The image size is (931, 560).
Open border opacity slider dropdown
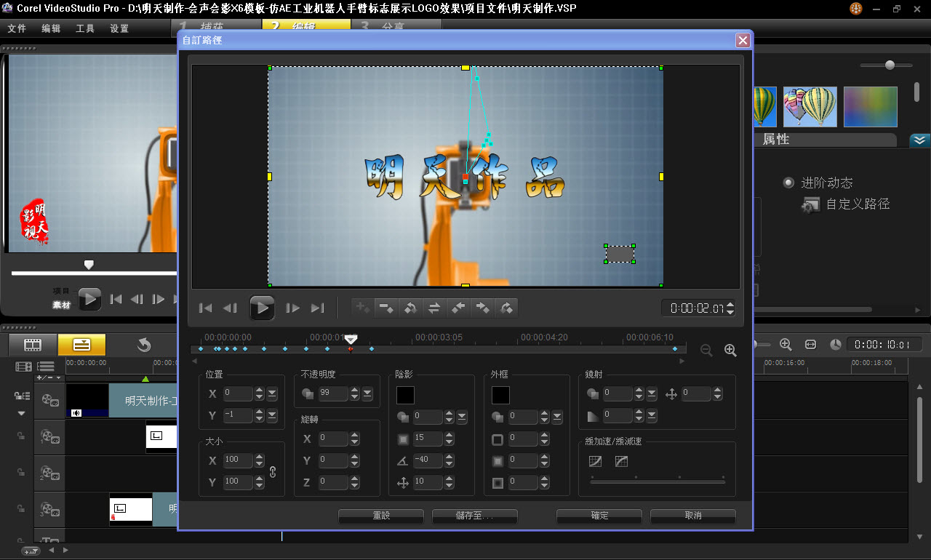click(557, 417)
